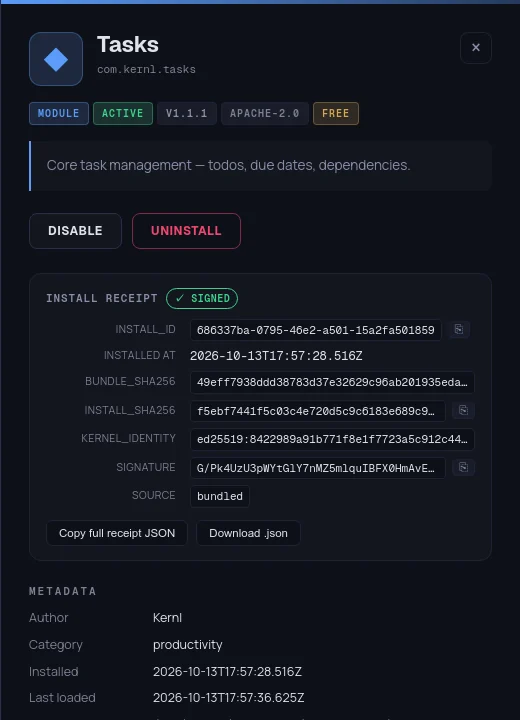Select the SIGNATURE field value
520x720 pixels.
317,468
